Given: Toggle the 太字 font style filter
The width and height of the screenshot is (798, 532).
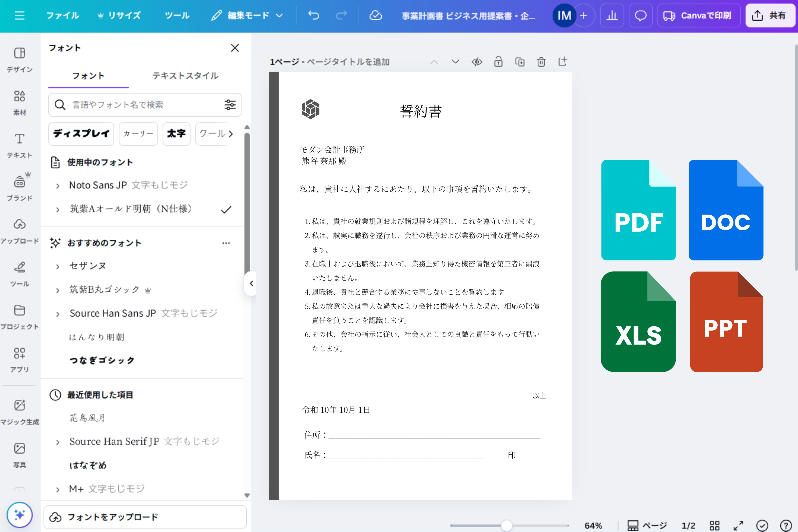Looking at the screenshot, I should (x=176, y=134).
